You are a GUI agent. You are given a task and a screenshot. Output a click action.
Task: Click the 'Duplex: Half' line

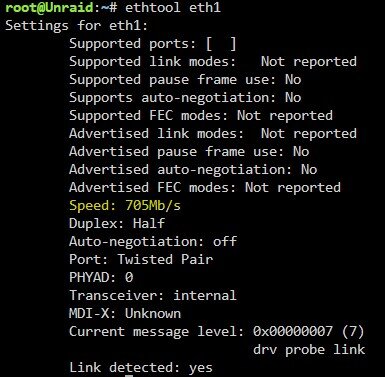pos(117,223)
